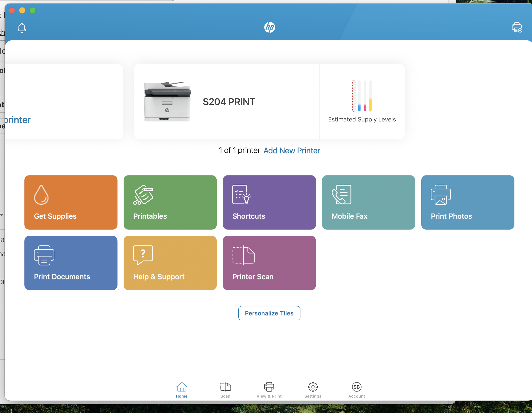Open the View & Print tab
Screen dimensions: 532x413
click(x=269, y=390)
